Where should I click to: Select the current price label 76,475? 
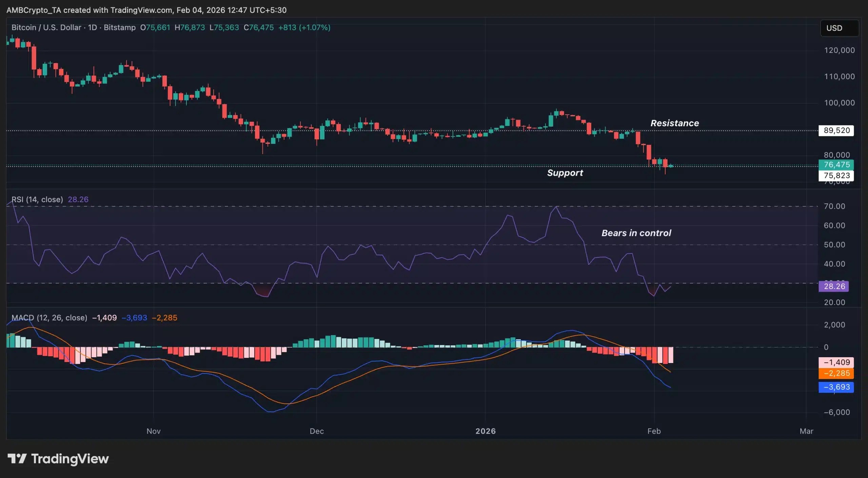click(836, 165)
